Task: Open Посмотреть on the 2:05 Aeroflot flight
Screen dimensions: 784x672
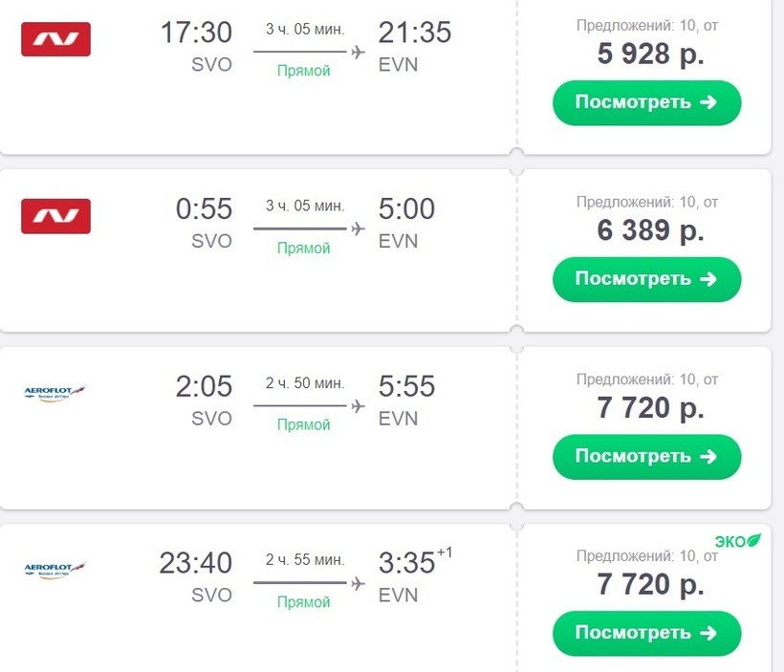Action: pos(646,457)
